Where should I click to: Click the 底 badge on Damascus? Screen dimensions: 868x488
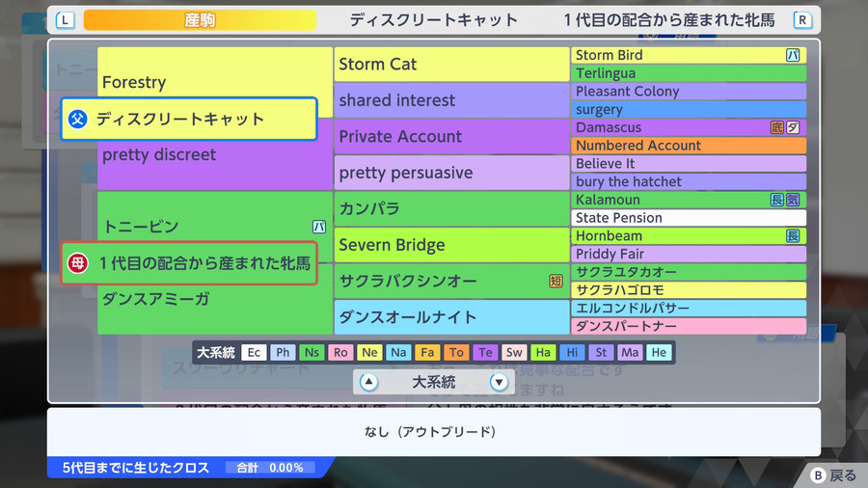[x=777, y=128]
